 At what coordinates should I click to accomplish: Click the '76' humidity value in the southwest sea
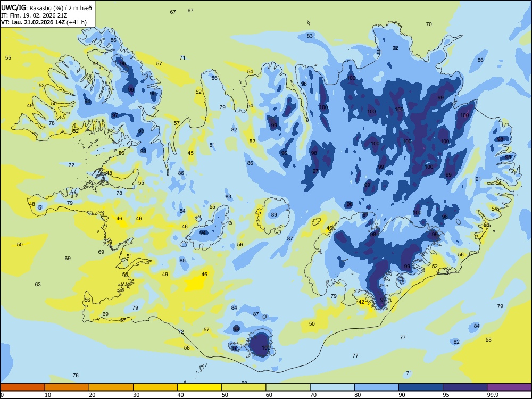click(x=76, y=375)
